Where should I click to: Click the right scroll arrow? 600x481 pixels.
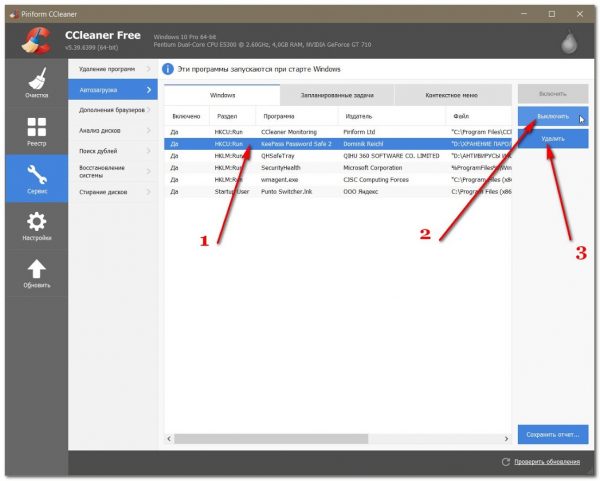click(506, 439)
